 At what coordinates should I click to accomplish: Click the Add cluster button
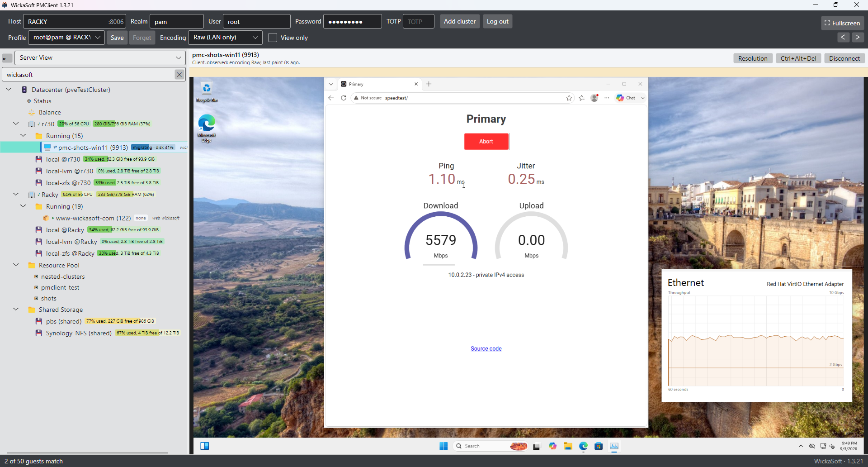point(460,21)
